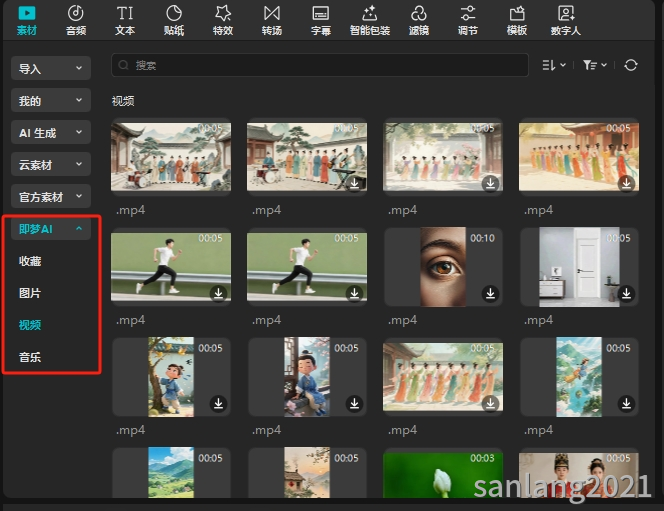Download the row of dancers third-row video
This screenshot has height=511, width=664.
click(490, 403)
